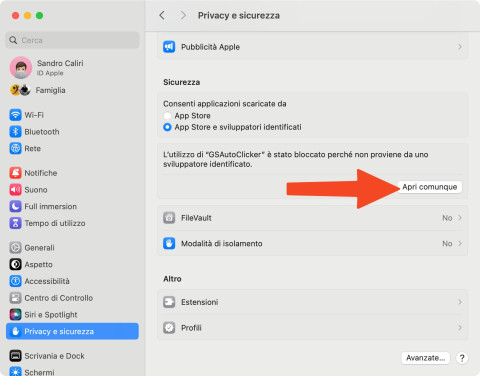Image resolution: width=480 pixels, height=376 pixels.
Task: Click Tempo di utilizzo hourglass icon
Action: coord(15,223)
